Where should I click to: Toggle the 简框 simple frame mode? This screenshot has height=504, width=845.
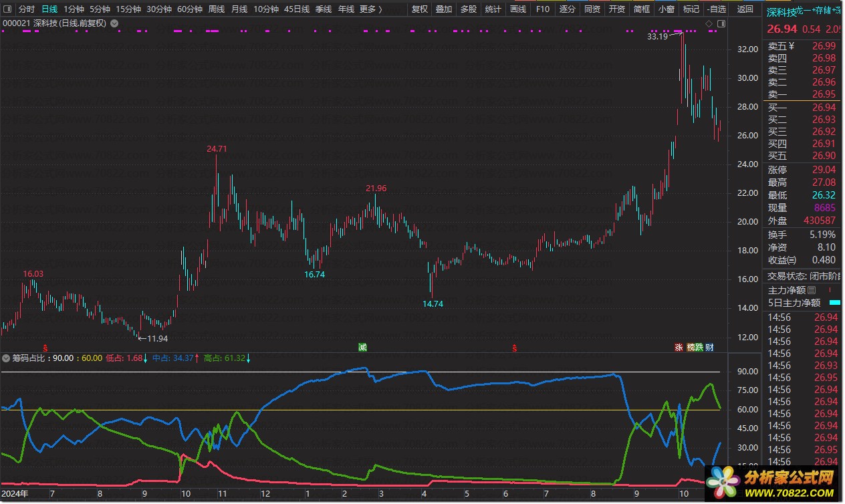click(641, 9)
